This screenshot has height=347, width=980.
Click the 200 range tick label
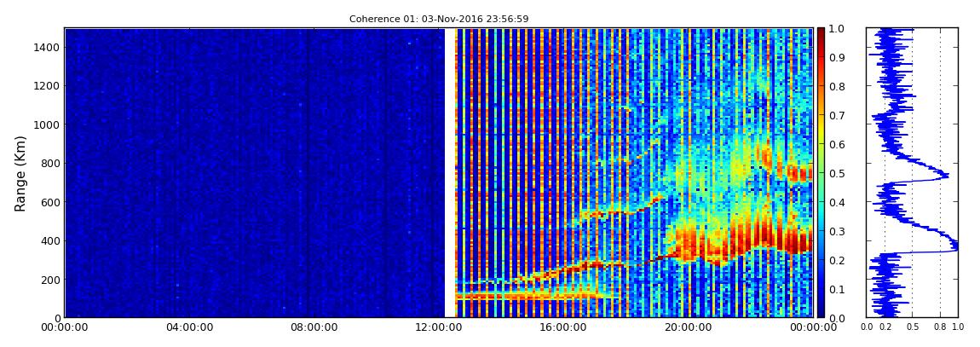point(49,280)
